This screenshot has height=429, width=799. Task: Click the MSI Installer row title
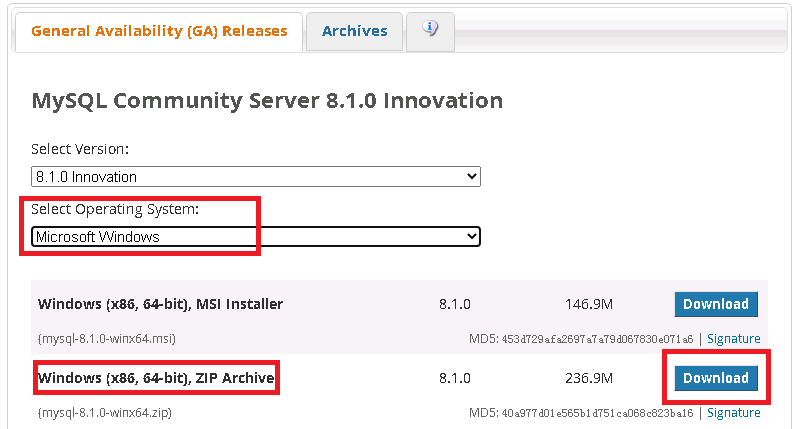click(x=160, y=304)
